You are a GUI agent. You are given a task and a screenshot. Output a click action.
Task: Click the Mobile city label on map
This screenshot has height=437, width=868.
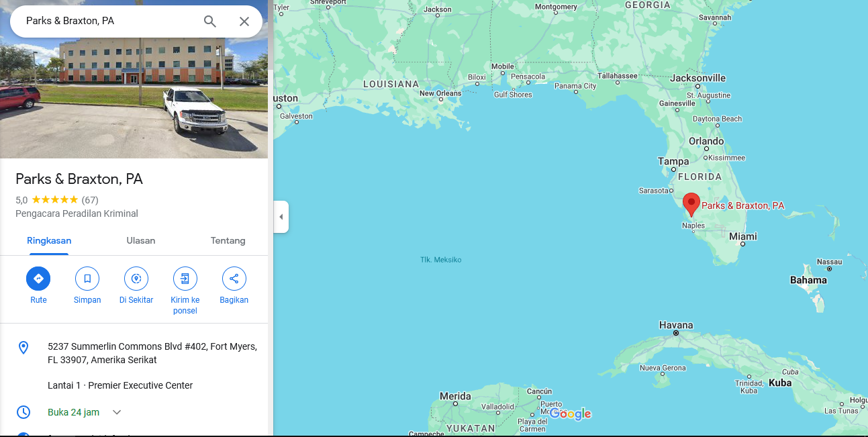point(503,66)
